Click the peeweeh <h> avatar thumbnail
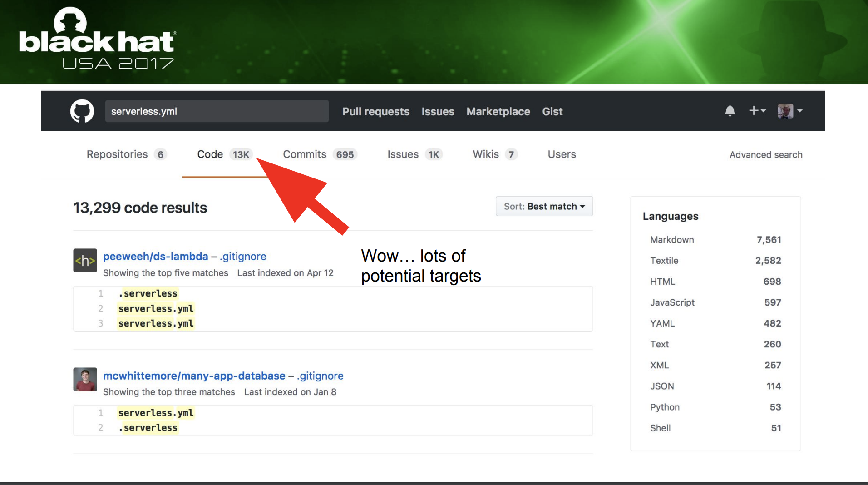Viewport: 868px width, 485px height. tap(85, 260)
